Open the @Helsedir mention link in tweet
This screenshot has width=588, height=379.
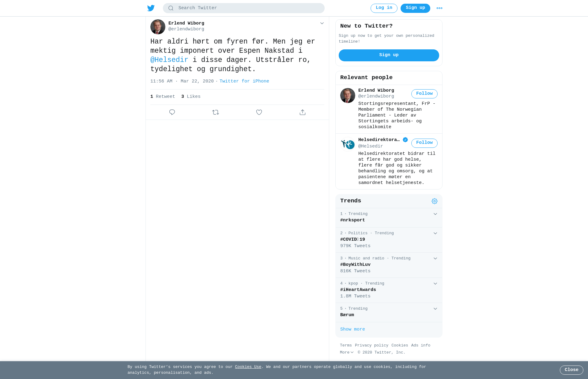click(x=169, y=60)
